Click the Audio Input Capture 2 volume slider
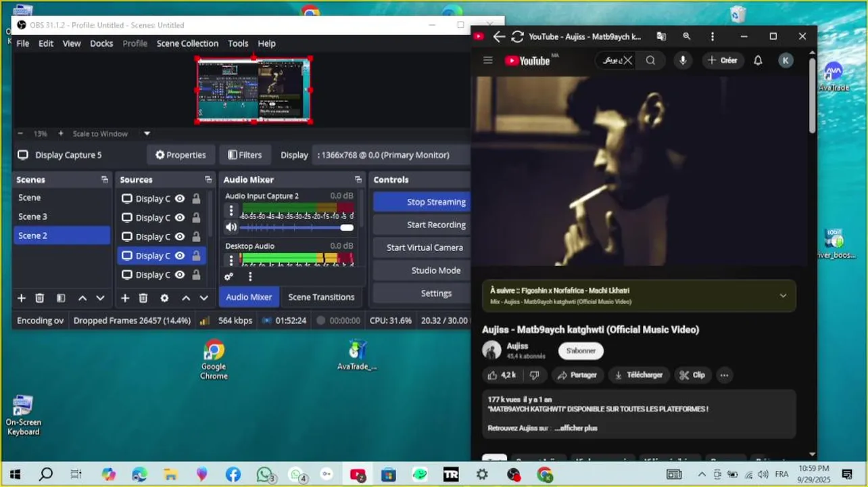Viewport: 868px width, 487px height. [297, 227]
